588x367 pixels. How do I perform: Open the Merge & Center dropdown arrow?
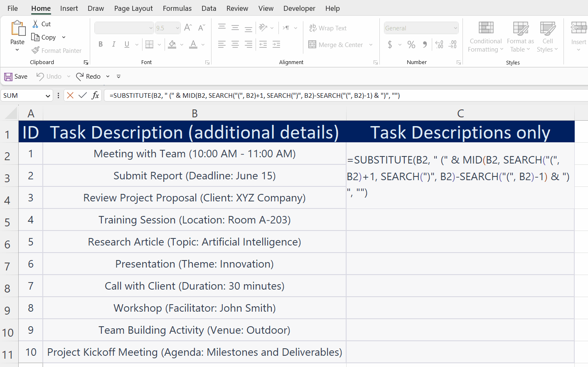tap(370, 45)
